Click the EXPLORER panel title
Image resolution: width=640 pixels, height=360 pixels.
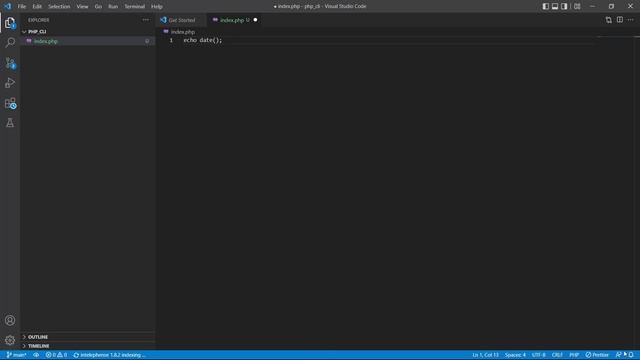[x=38, y=20]
